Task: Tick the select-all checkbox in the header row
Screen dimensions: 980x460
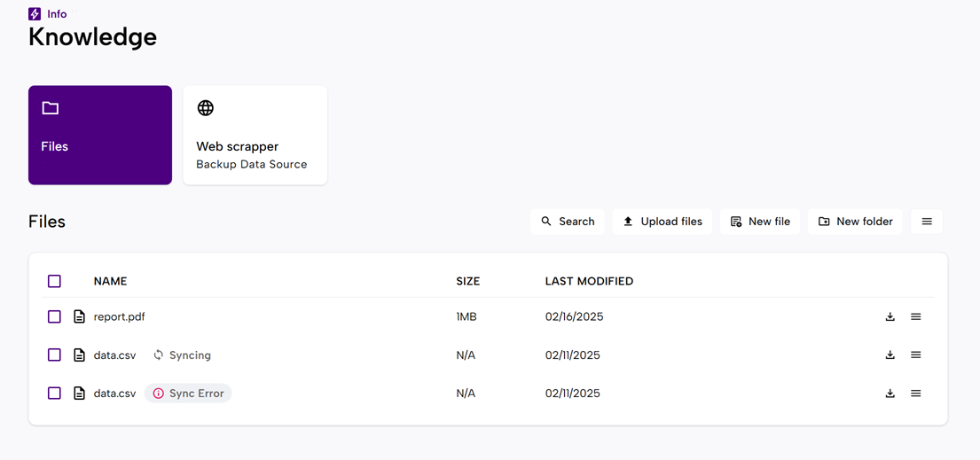Action: [x=54, y=281]
